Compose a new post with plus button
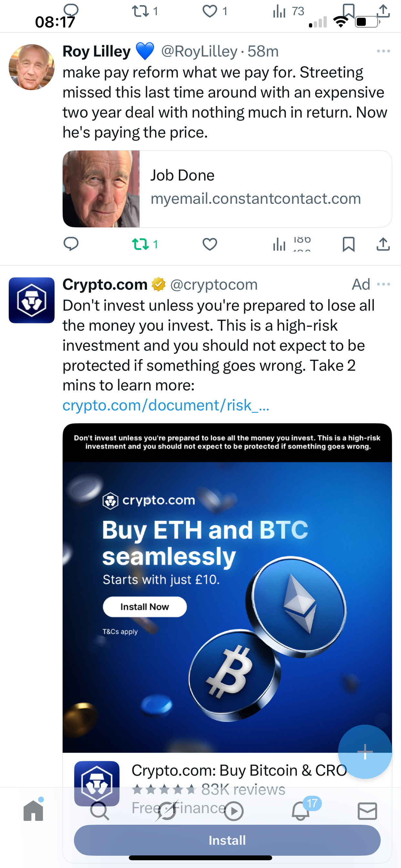401x868 pixels. click(x=365, y=752)
